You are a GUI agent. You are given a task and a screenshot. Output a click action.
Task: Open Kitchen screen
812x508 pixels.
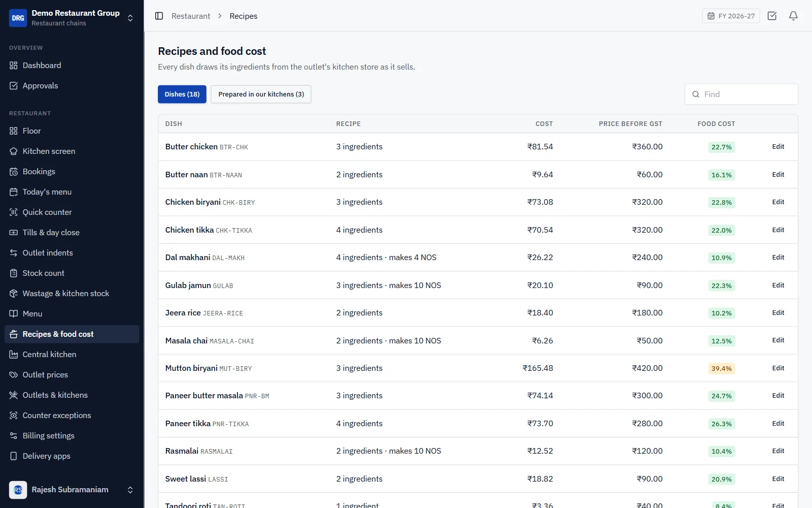tap(72, 151)
